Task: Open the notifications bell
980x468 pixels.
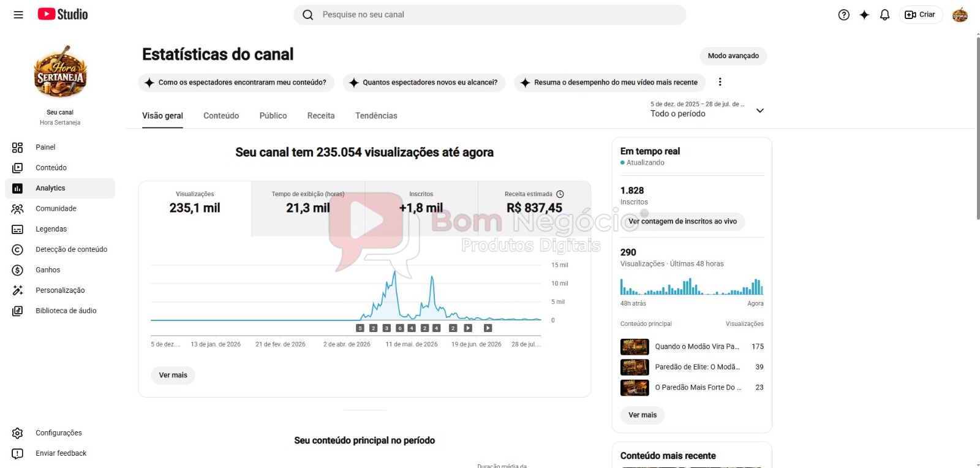Action: point(884,15)
